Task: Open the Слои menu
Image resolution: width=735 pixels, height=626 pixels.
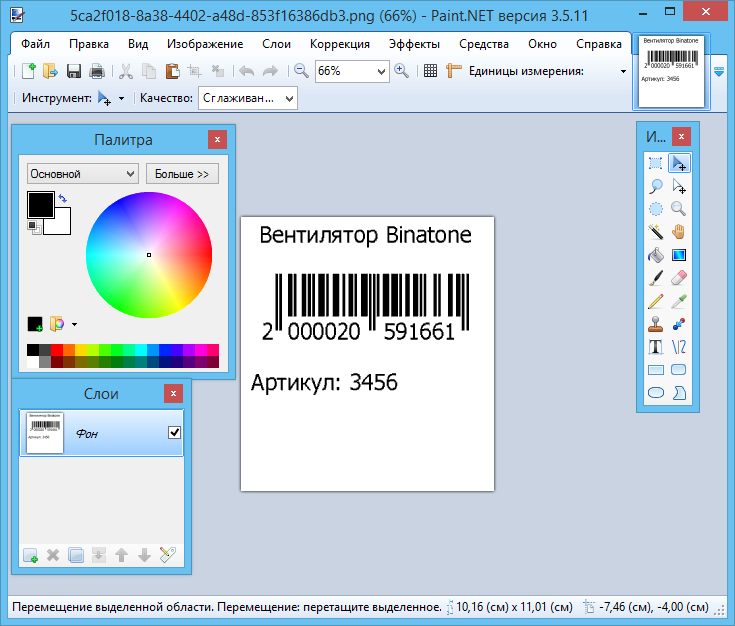Action: point(277,44)
